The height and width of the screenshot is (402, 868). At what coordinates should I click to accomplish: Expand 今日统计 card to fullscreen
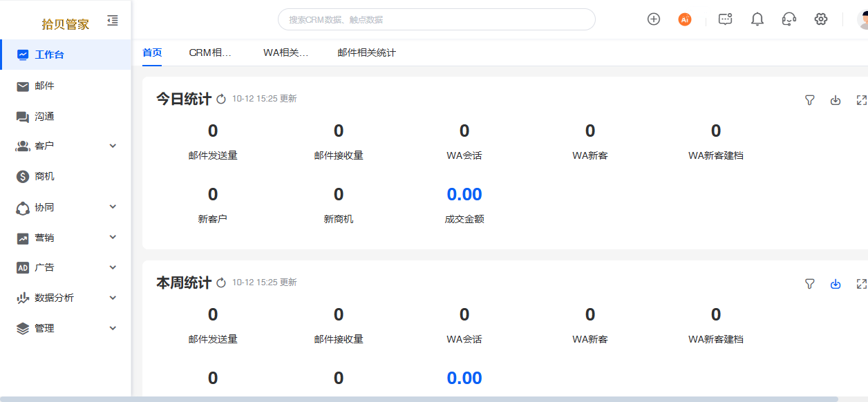(x=861, y=100)
